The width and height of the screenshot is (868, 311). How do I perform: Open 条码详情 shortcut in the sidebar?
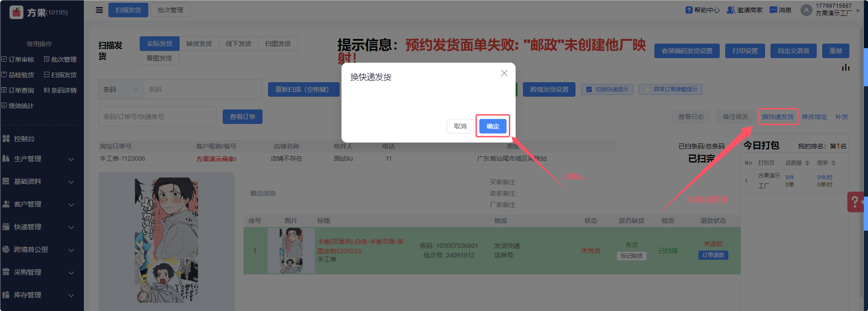point(60,90)
